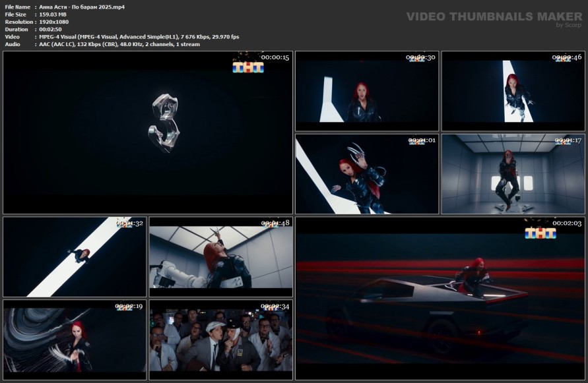Click the 'Audio' label
This screenshot has height=383, width=588.
13,44
